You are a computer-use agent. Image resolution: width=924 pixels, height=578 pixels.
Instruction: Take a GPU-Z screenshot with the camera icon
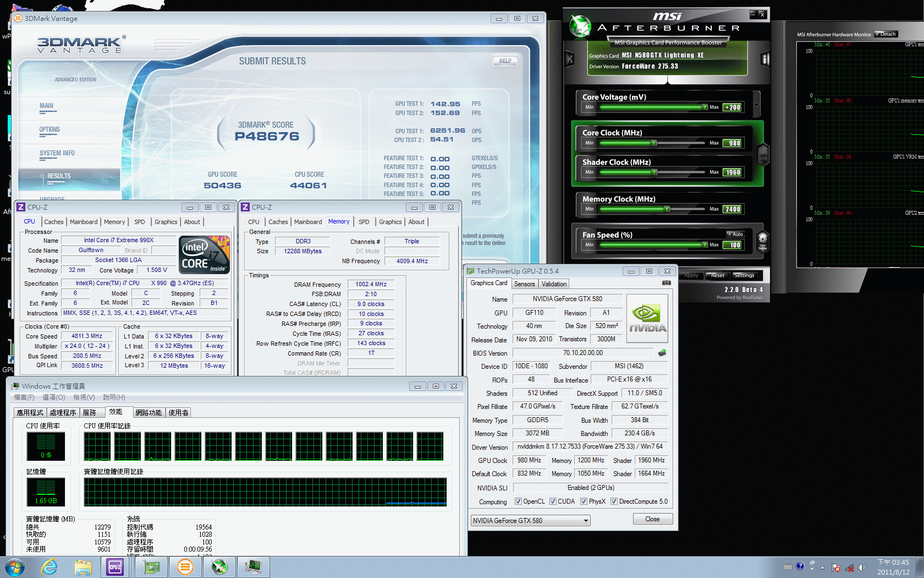click(667, 283)
